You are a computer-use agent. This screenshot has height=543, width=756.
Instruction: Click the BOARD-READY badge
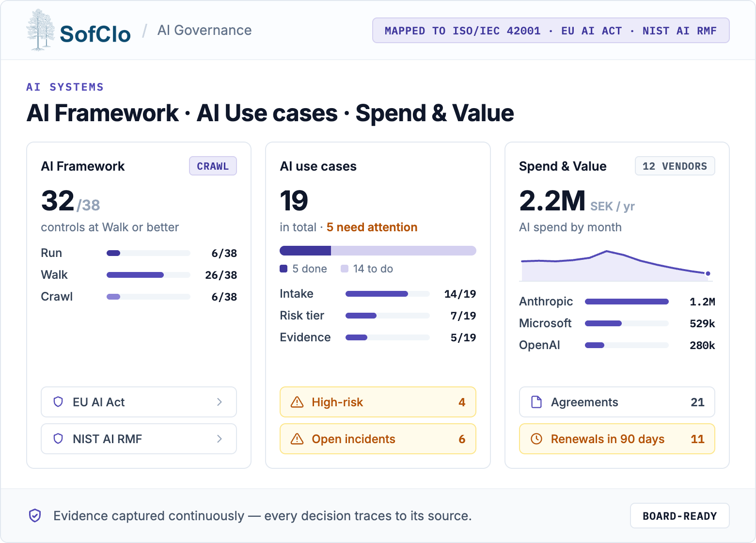[679, 516]
